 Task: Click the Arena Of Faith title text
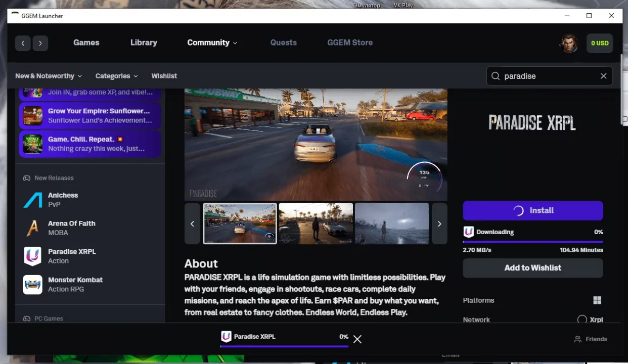click(72, 223)
